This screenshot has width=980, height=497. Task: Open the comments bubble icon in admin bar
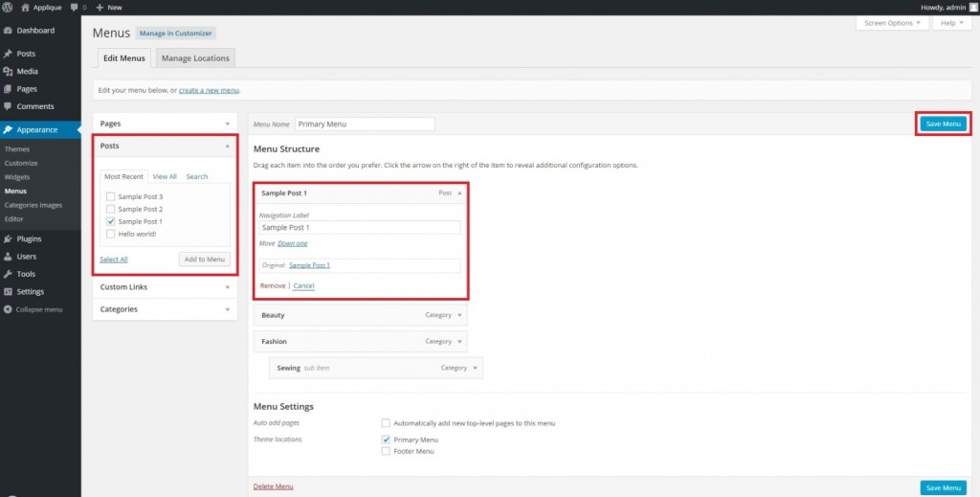tap(75, 7)
